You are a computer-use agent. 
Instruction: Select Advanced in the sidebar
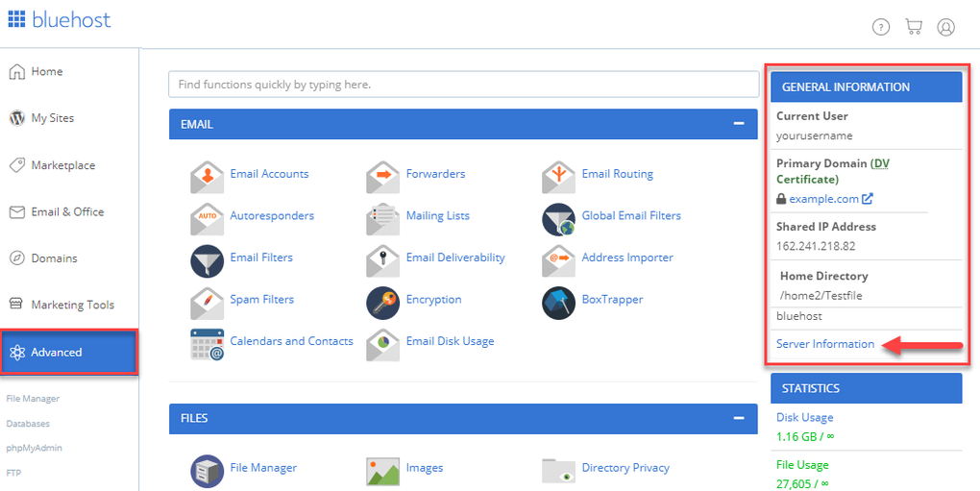pyautogui.click(x=69, y=353)
